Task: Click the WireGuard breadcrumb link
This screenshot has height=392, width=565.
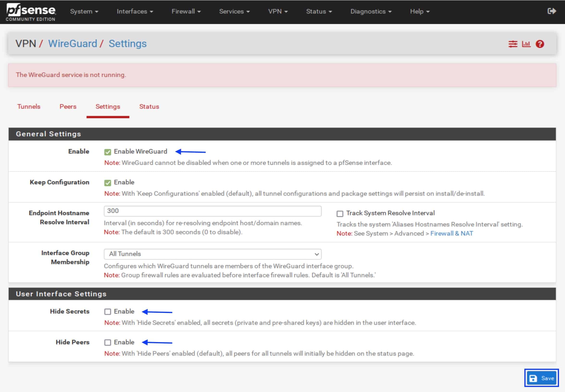Action: tap(73, 44)
